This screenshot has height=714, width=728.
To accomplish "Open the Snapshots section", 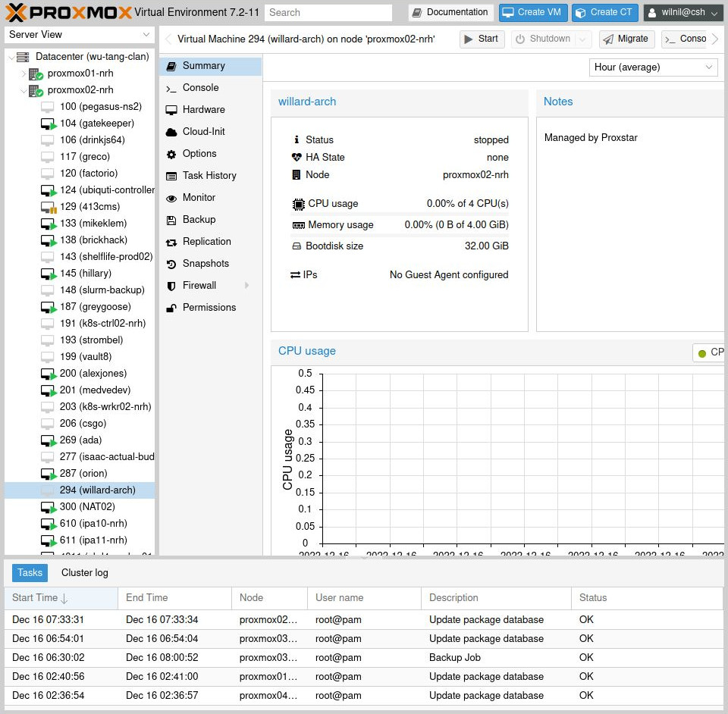I will pyautogui.click(x=210, y=264).
